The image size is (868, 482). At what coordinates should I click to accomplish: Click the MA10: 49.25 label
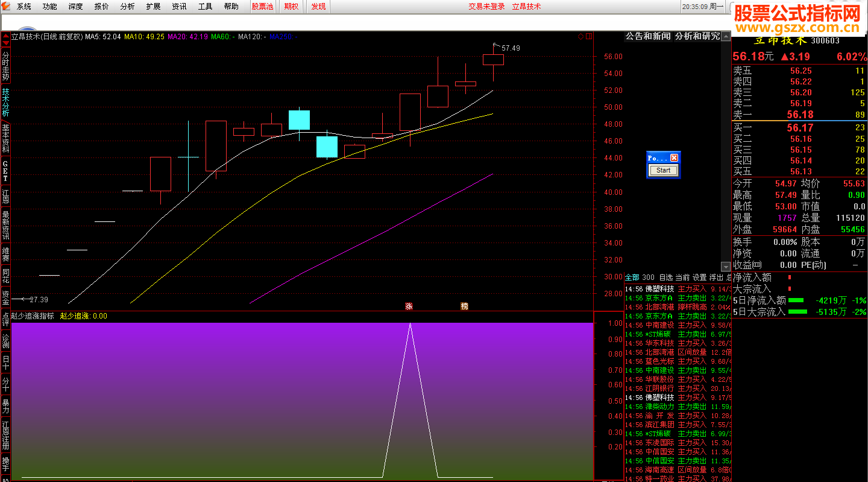[144, 37]
